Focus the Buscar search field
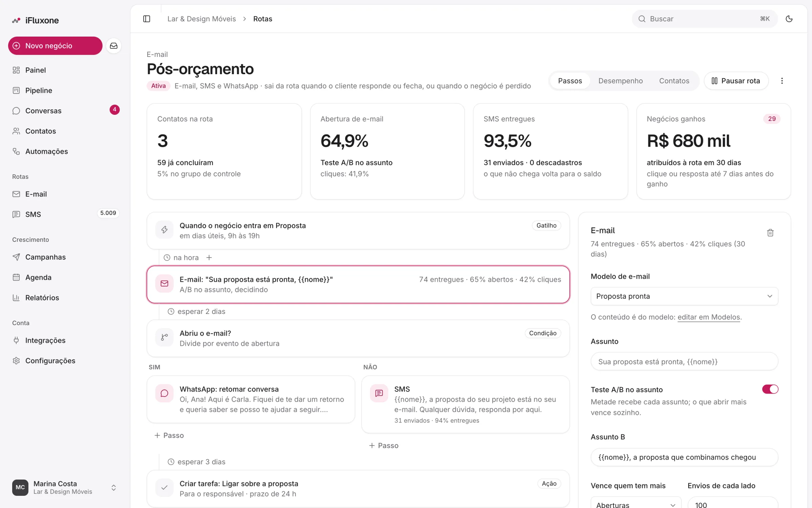This screenshot has height=508, width=812. click(704, 19)
